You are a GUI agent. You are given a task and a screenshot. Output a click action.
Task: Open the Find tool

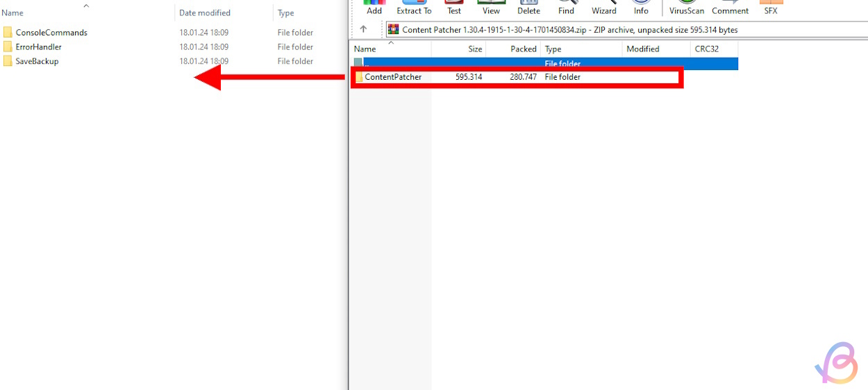(x=567, y=7)
